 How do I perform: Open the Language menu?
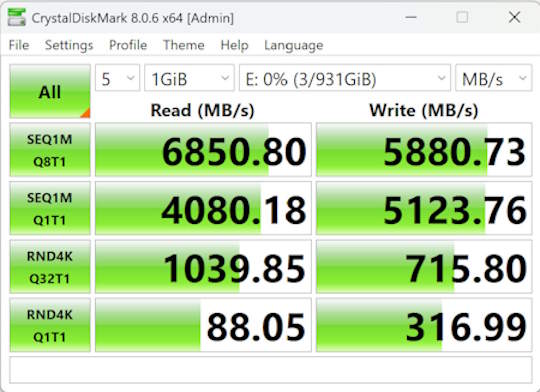pos(293,45)
